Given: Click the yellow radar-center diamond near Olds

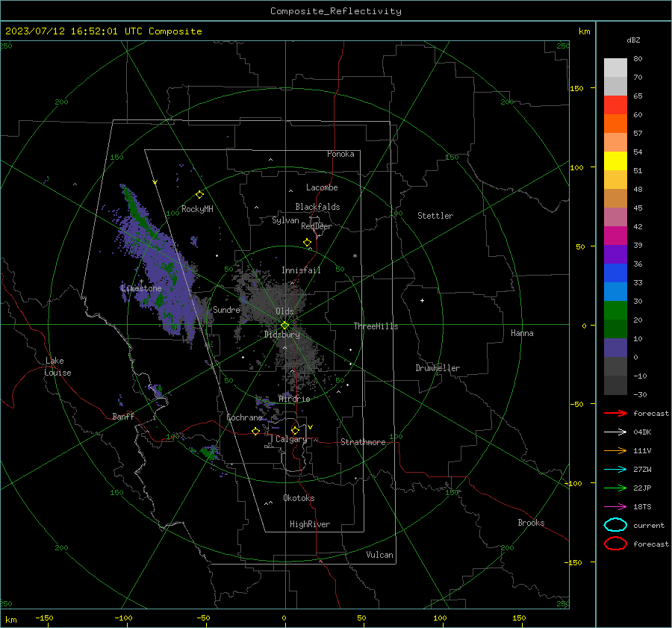Looking at the screenshot, I should click(284, 326).
